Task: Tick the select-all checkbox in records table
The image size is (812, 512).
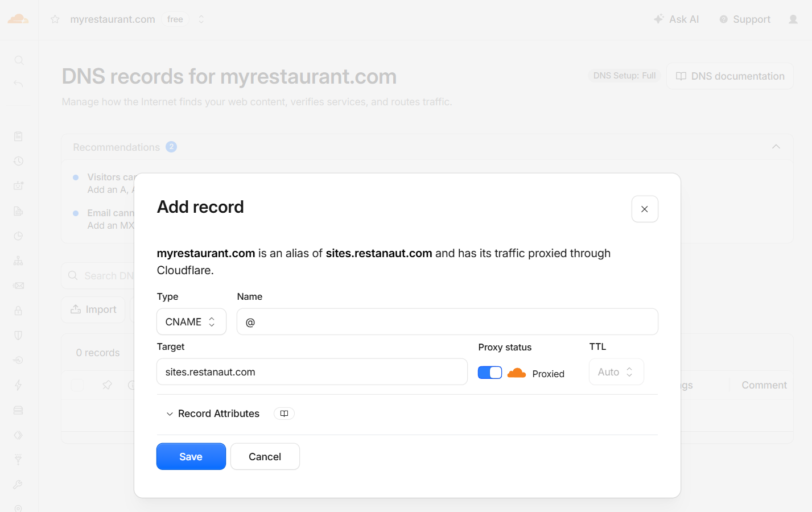Action: coord(78,385)
